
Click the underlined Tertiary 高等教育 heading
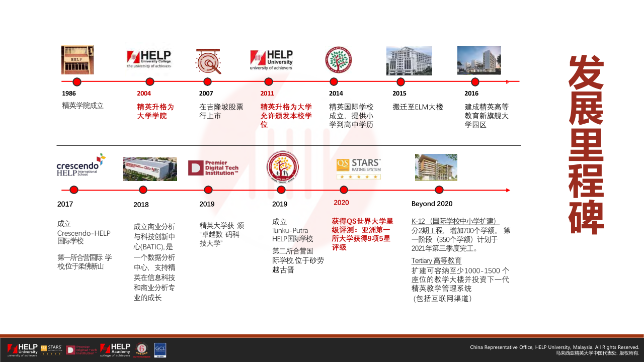click(436, 260)
